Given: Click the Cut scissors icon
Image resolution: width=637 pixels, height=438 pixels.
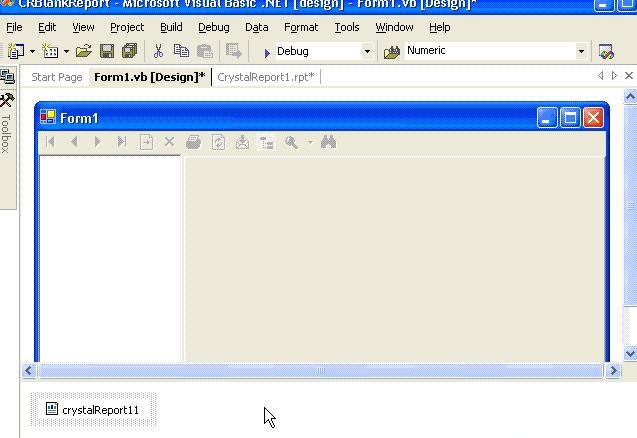Looking at the screenshot, I should (158, 51).
